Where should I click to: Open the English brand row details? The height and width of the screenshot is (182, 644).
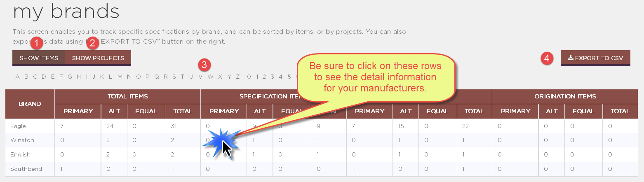pyautogui.click(x=322, y=154)
